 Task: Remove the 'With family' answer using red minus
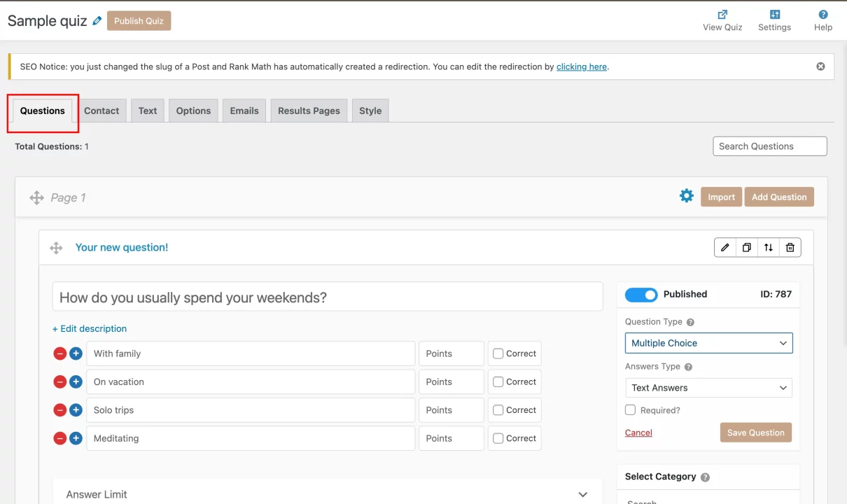pyautogui.click(x=60, y=353)
